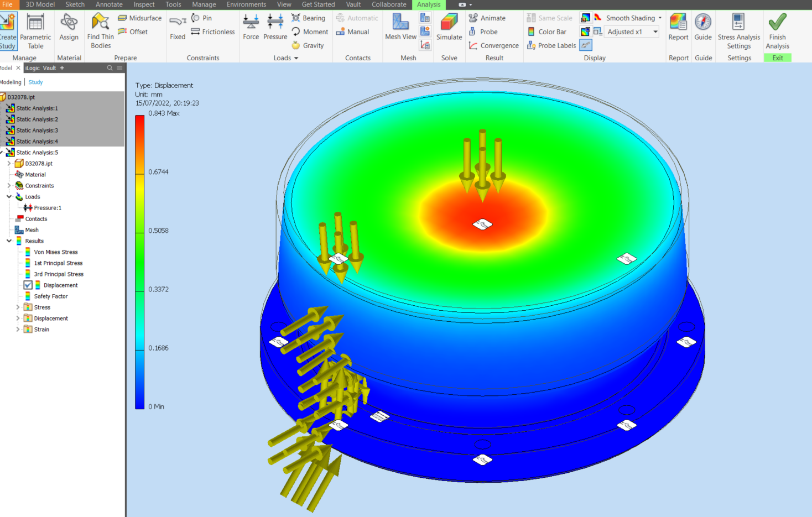The image size is (812, 517).
Task: Open the Inspect ribbon tab
Action: point(144,4)
